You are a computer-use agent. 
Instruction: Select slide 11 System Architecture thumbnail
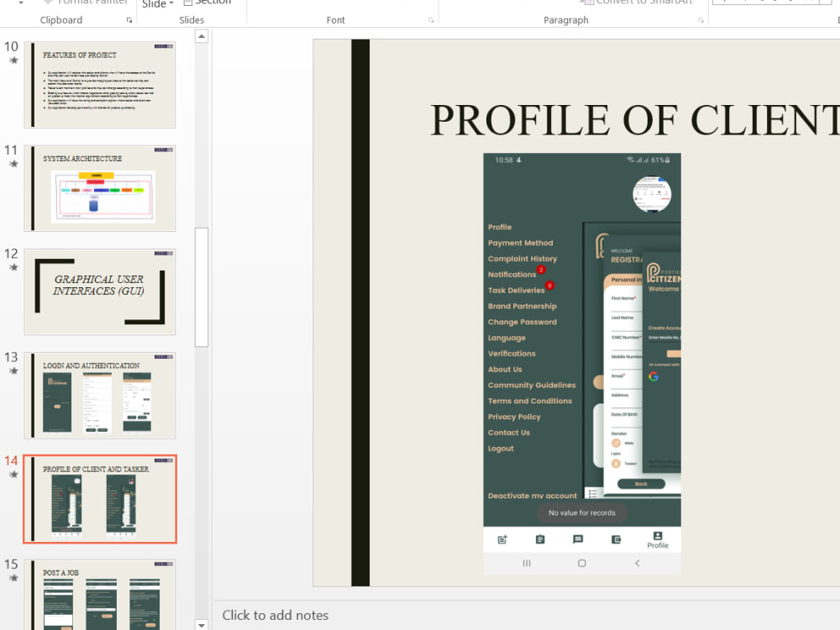pos(100,188)
